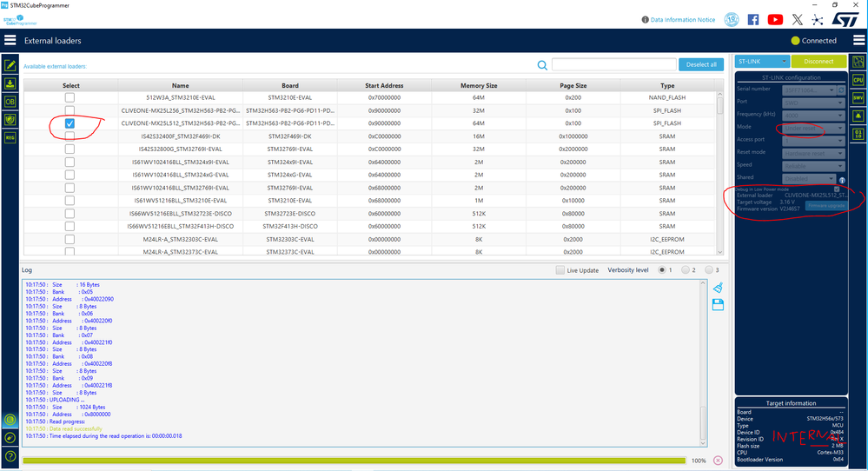
Task: Select the M24LR-A_STM32303C-EVAL checkbox
Action: click(70, 239)
